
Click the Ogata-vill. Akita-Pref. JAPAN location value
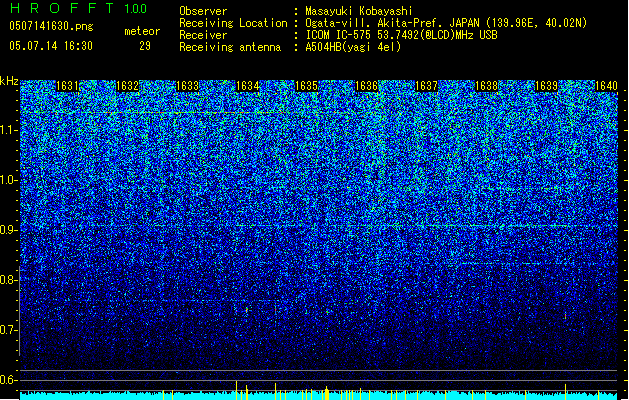pyautogui.click(x=446, y=23)
